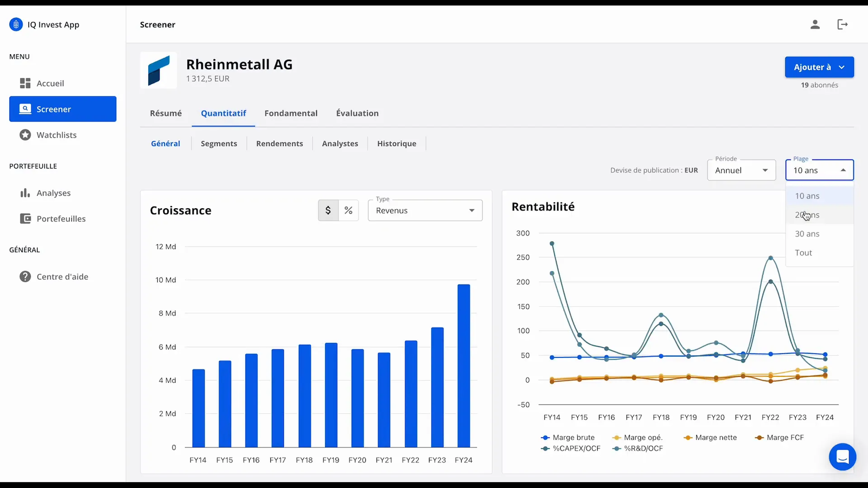Select 20 ans range option
The image size is (868, 488).
820,215
